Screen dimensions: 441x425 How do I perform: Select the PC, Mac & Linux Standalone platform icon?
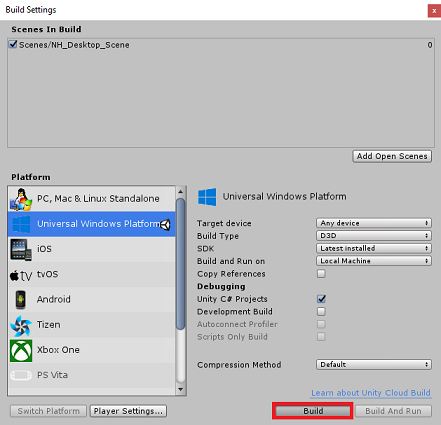pos(21,199)
